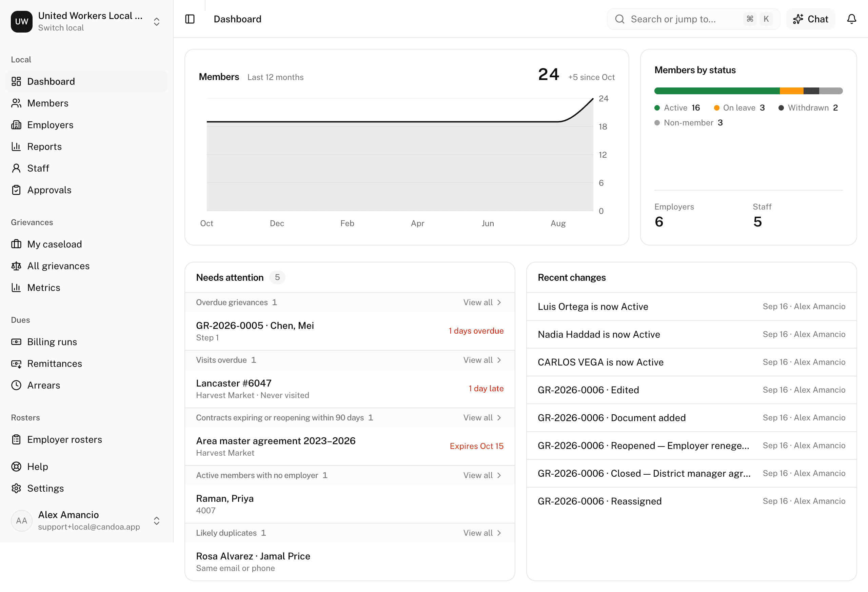Viewport: 868px width, 592px height.
Task: Click the AA user avatar
Action: coord(21,520)
